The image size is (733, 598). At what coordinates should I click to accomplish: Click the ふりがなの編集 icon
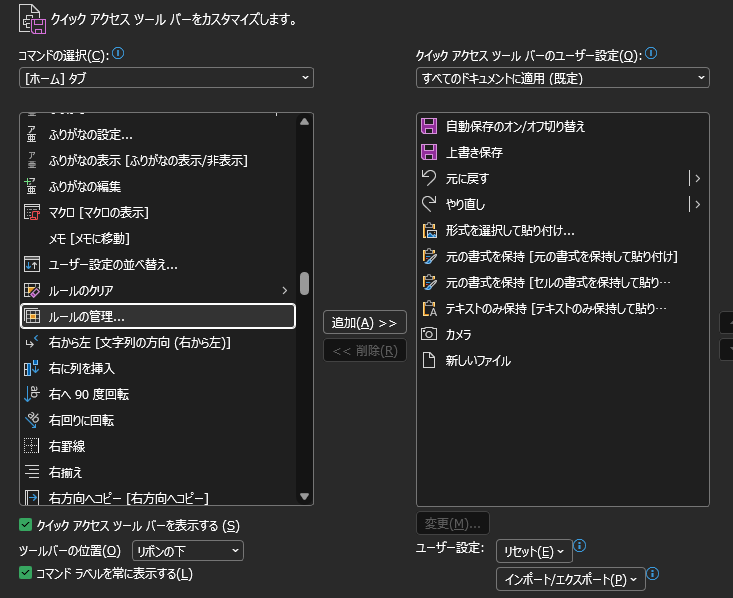pyautogui.click(x=31, y=187)
